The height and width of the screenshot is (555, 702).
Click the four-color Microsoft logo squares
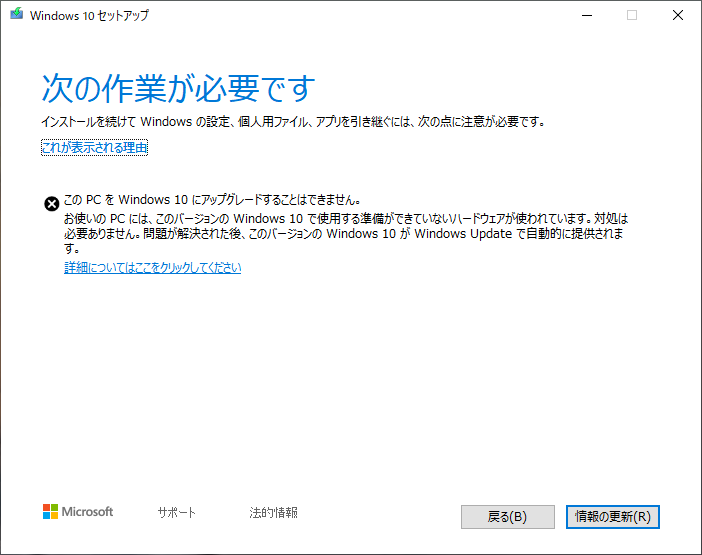tap(50, 512)
